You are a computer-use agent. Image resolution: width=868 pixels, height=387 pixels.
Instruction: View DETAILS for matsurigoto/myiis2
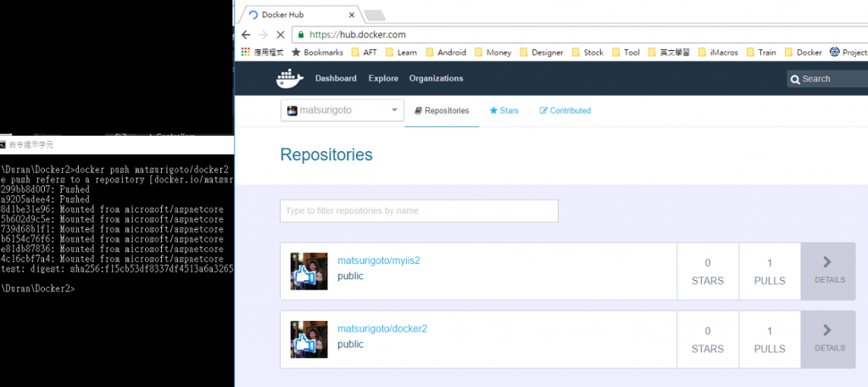coord(828,271)
